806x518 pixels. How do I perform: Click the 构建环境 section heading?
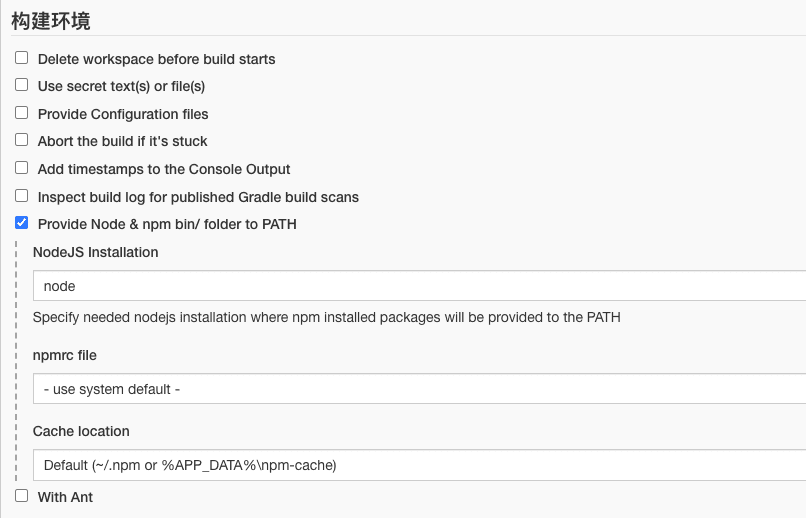(51, 21)
